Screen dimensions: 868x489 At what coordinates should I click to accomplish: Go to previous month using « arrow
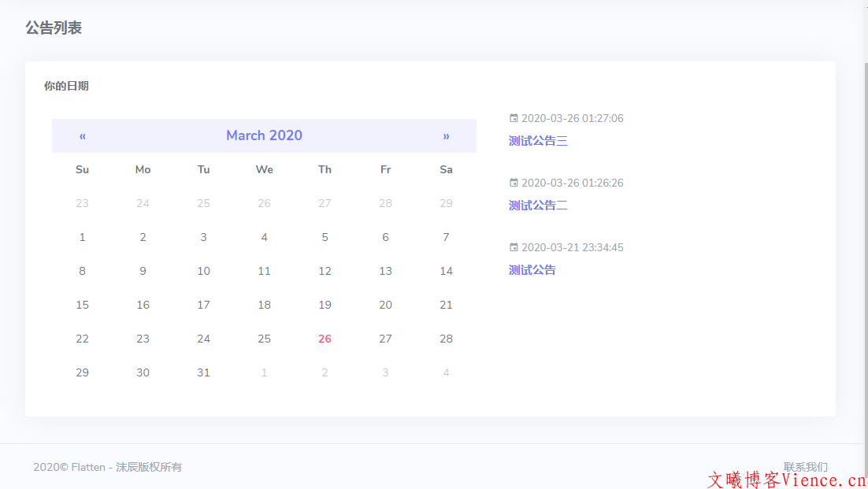click(x=83, y=135)
